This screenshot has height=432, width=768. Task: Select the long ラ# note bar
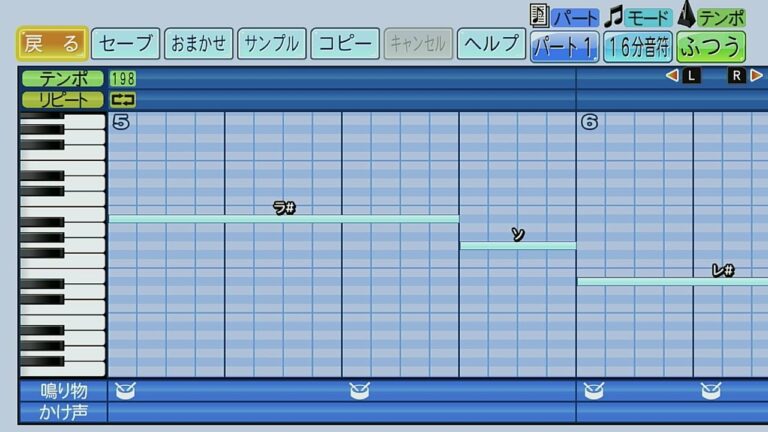[284, 218]
